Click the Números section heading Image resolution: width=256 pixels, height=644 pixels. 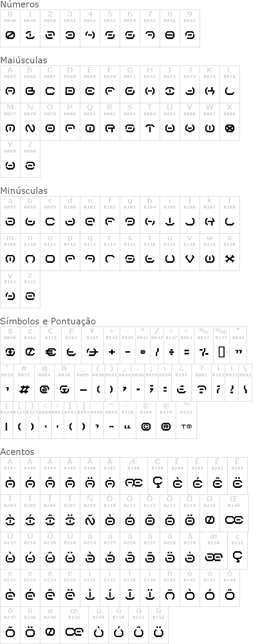point(20,4)
